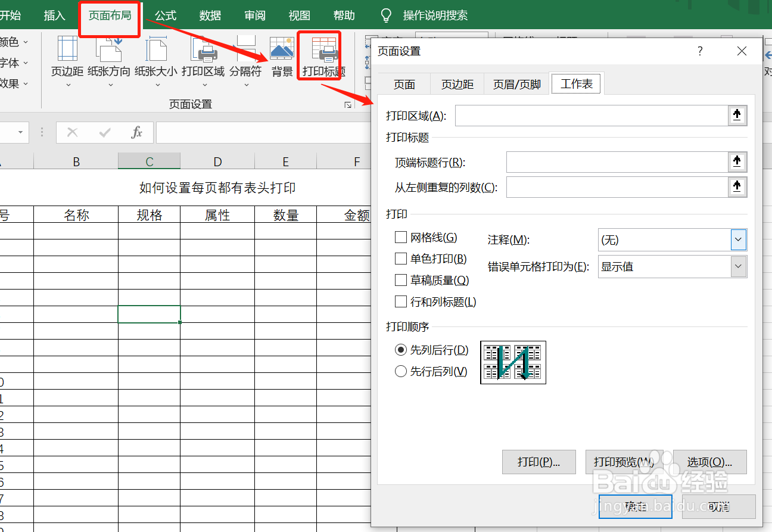Select the 数据 ribbon tab

pos(210,15)
